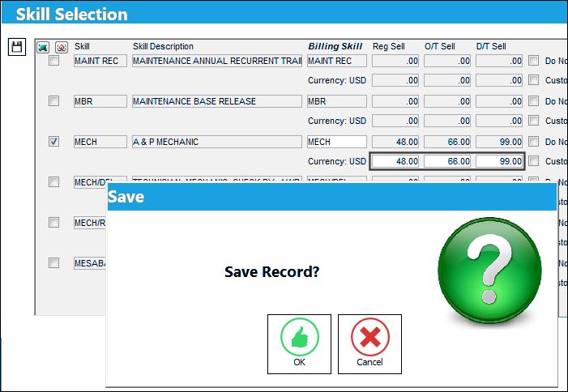Viewport: 568px width, 392px height.
Task: Click the MECH billing skill field
Action: [337, 142]
